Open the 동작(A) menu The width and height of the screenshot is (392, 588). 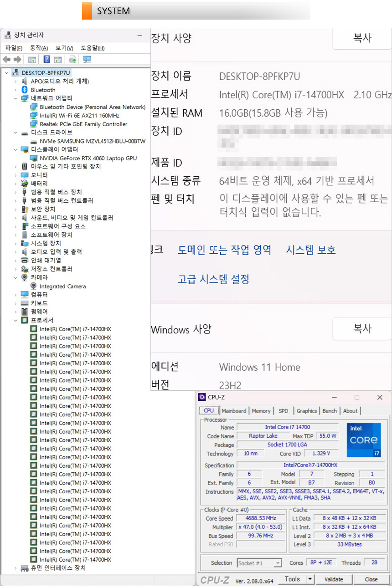coord(39,48)
